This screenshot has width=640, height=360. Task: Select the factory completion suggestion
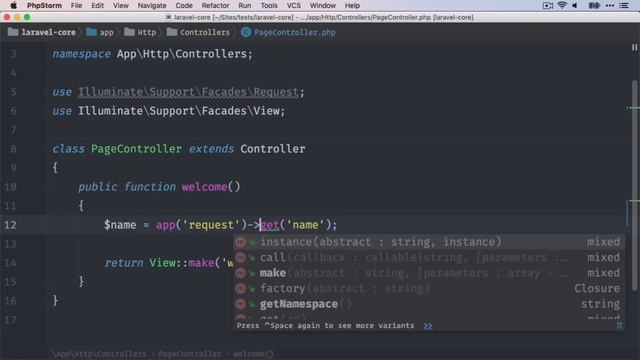(x=429, y=289)
